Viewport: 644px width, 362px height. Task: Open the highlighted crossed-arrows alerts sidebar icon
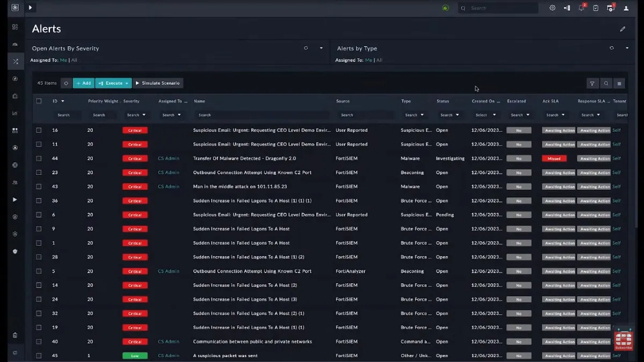16,62
